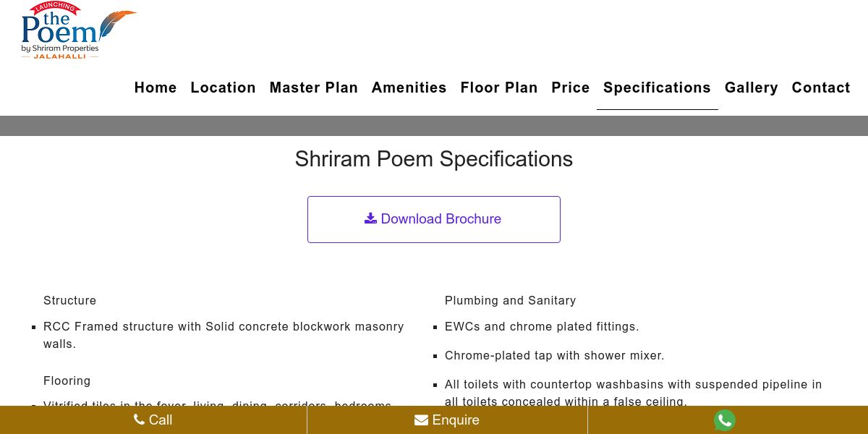This screenshot has width=868, height=434.
Task: Click the Shriram Poem Specifications heading
Action: click(x=433, y=159)
